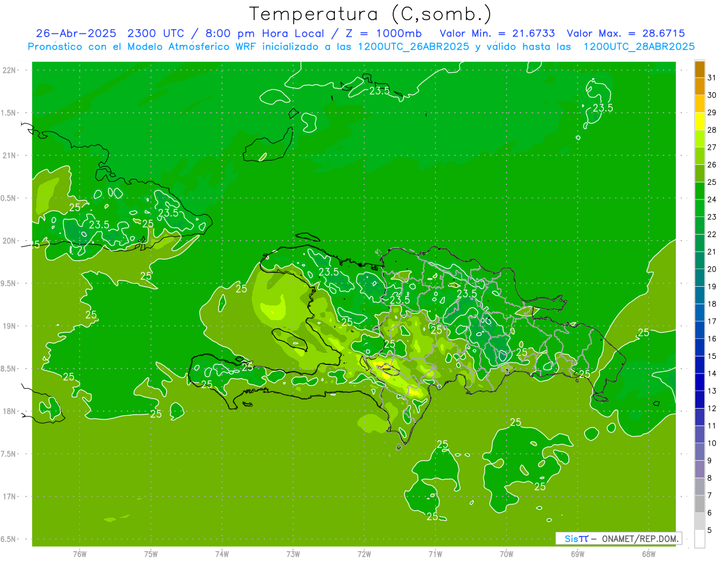728x562 pixels.
Task: Click the color bar label 5
Action: click(709, 530)
